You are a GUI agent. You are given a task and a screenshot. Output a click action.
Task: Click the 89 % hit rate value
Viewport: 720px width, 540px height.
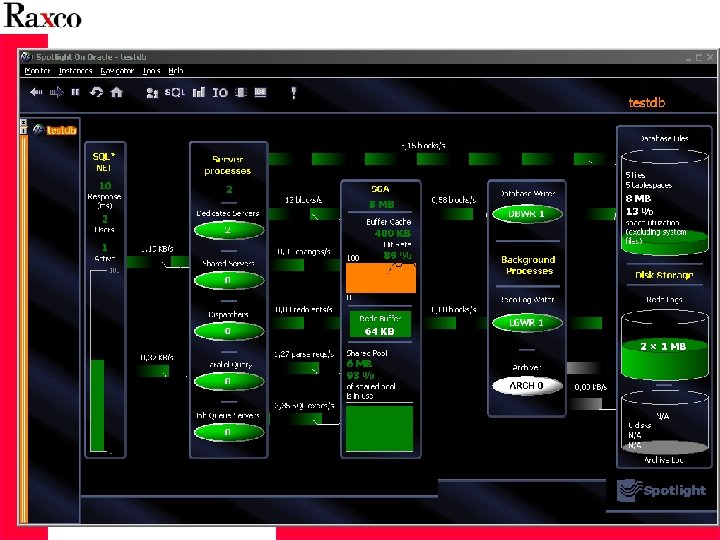[x=398, y=255]
